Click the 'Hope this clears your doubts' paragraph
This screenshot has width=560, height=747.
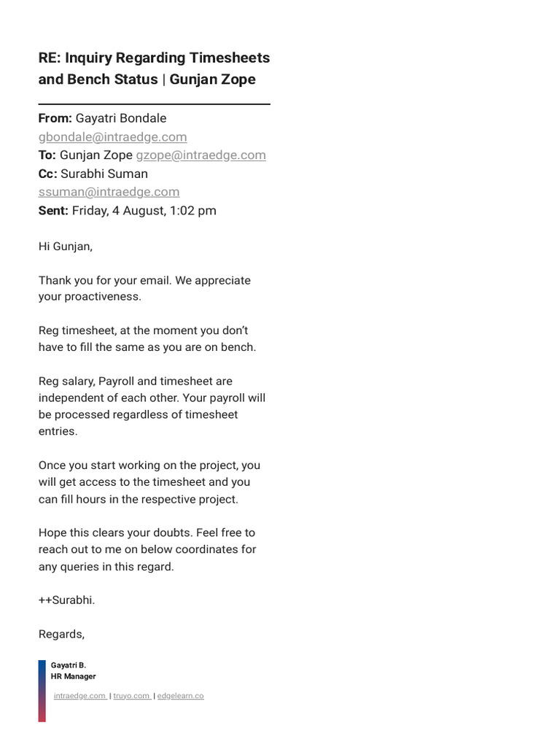(x=147, y=549)
